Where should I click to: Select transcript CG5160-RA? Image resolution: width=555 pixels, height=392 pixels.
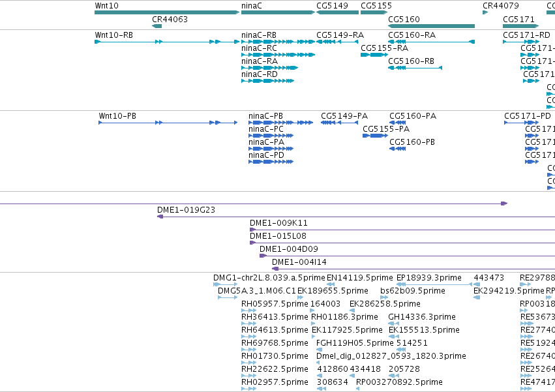pyautogui.click(x=432, y=42)
